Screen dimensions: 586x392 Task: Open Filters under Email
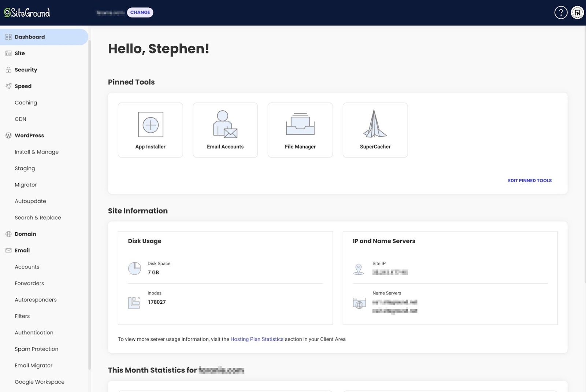click(22, 316)
